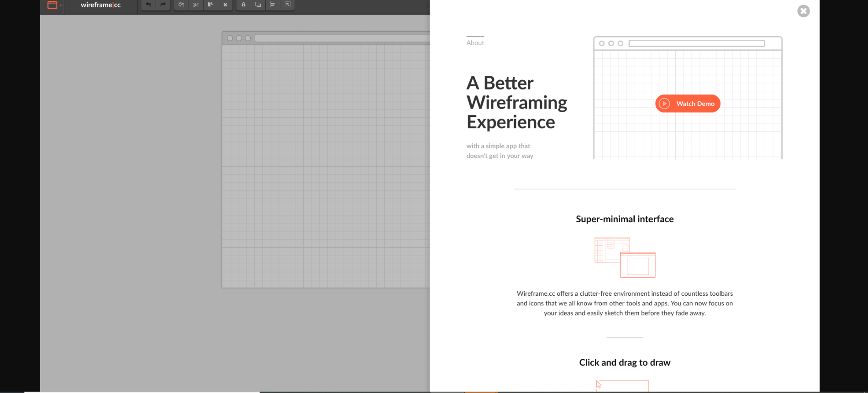Click the Arrange order icon in the toolbar
The height and width of the screenshot is (393, 868).
(x=258, y=5)
